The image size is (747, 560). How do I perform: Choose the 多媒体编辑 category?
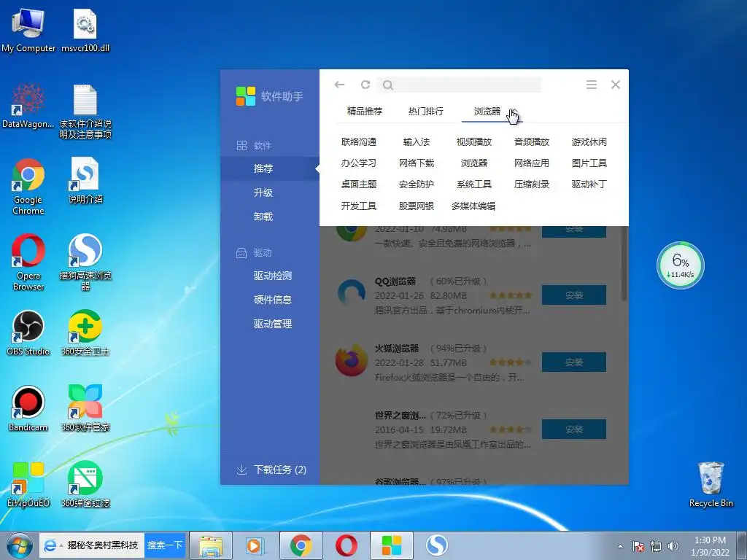pyautogui.click(x=473, y=206)
